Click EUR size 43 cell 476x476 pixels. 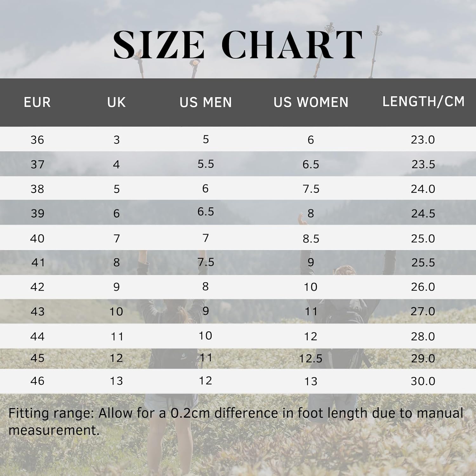point(37,312)
